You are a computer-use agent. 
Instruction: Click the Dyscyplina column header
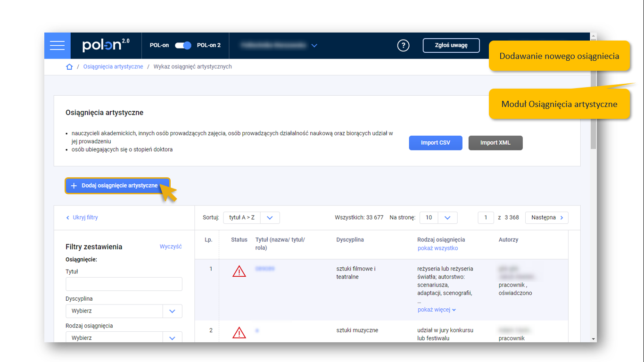click(350, 239)
